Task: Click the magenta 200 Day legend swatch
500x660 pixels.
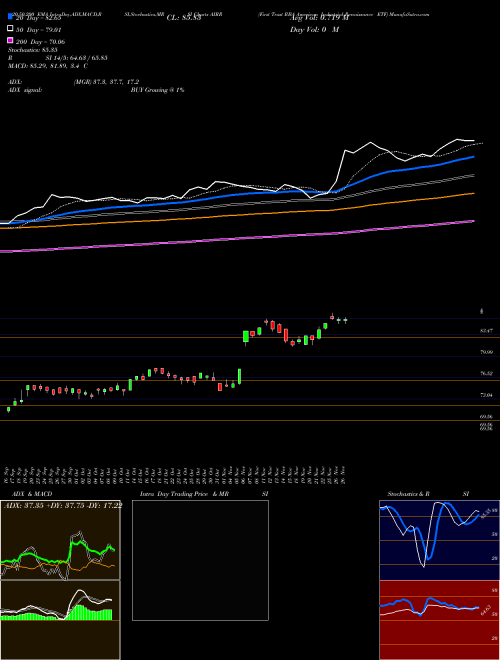Action: tap(11, 40)
